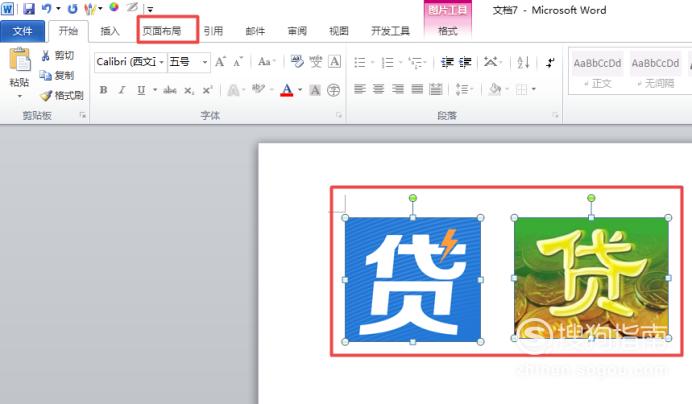Image resolution: width=692 pixels, height=404 pixels.
Task: Switch to the 插入 (Insert) tab
Action: pyautogui.click(x=110, y=31)
